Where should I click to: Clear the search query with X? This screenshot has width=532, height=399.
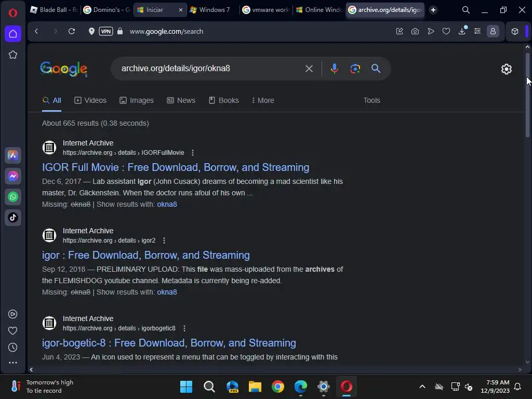click(x=309, y=69)
